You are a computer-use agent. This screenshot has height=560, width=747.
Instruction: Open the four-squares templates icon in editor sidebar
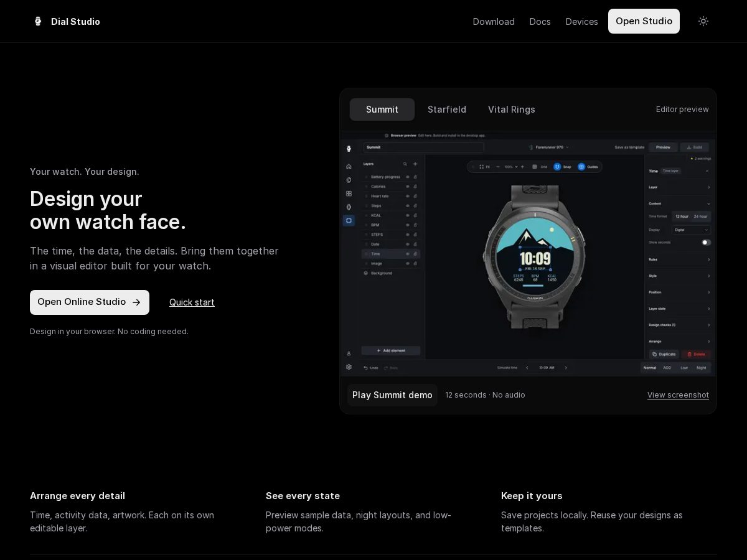[x=349, y=194]
